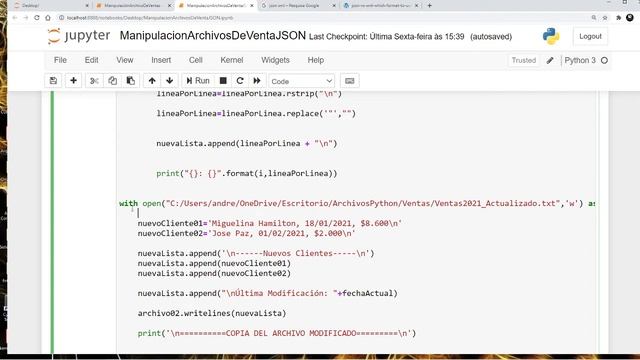This screenshot has height=360, width=640.
Task: Open the Edit menu
Action: (x=91, y=60)
